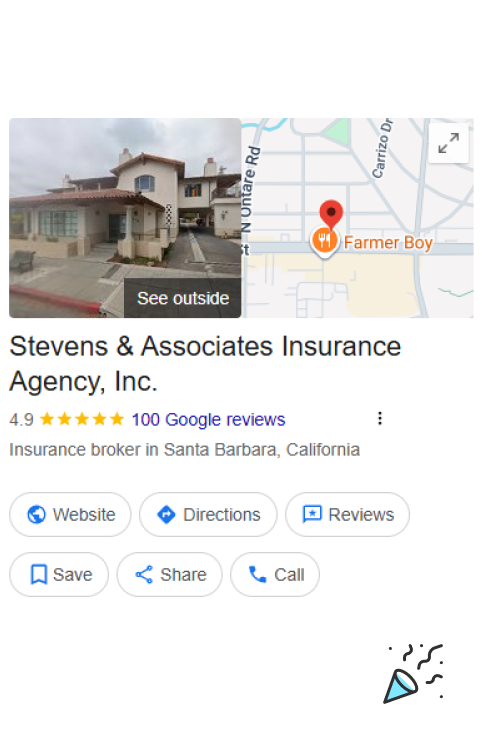Click the star speech-bubble Reviews icon
The height and width of the screenshot is (756, 482).
coord(312,514)
